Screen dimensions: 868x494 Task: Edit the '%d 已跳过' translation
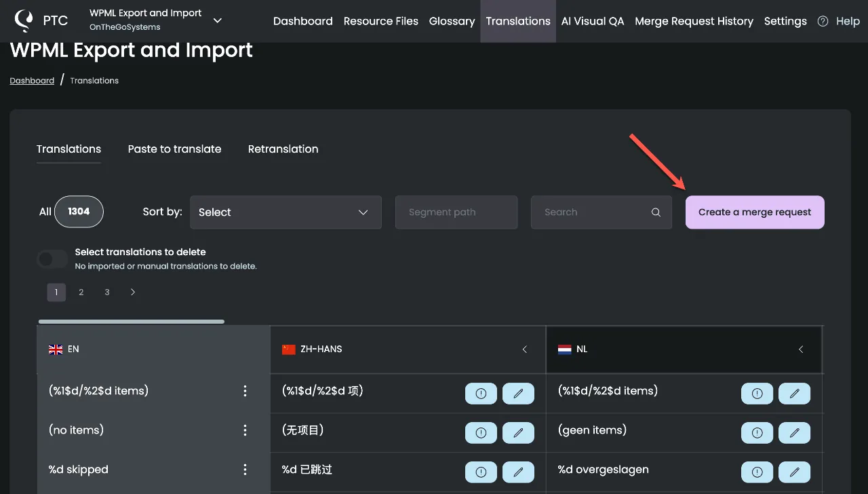pyautogui.click(x=518, y=472)
